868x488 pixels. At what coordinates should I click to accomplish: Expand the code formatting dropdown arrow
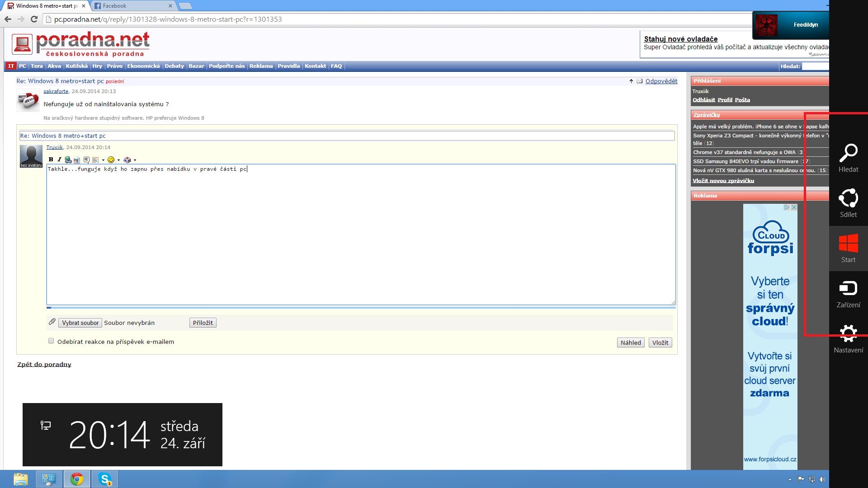103,160
